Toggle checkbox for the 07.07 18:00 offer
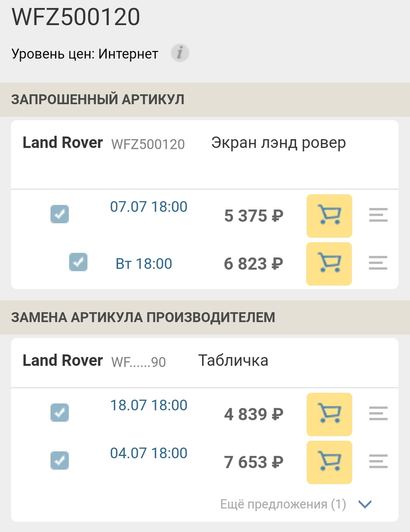Viewport: 410px width, 532px height. tap(60, 214)
